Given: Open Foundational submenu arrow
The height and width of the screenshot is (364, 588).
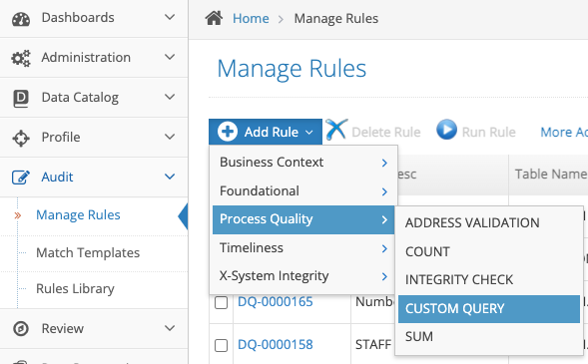Looking at the screenshot, I should coord(384,191).
